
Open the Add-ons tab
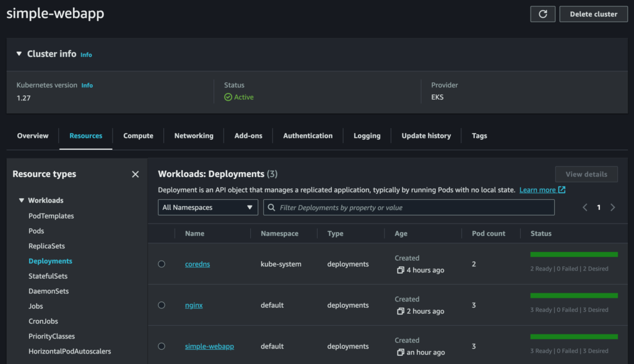click(248, 136)
